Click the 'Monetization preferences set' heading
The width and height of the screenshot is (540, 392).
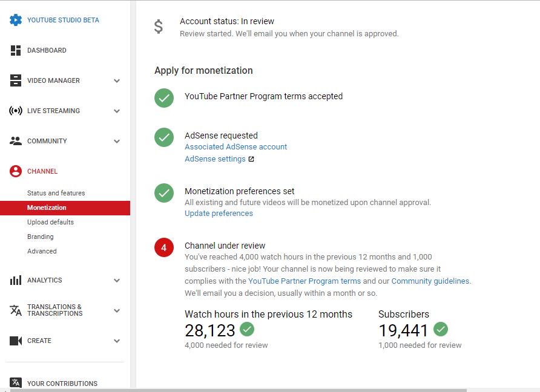tap(239, 191)
